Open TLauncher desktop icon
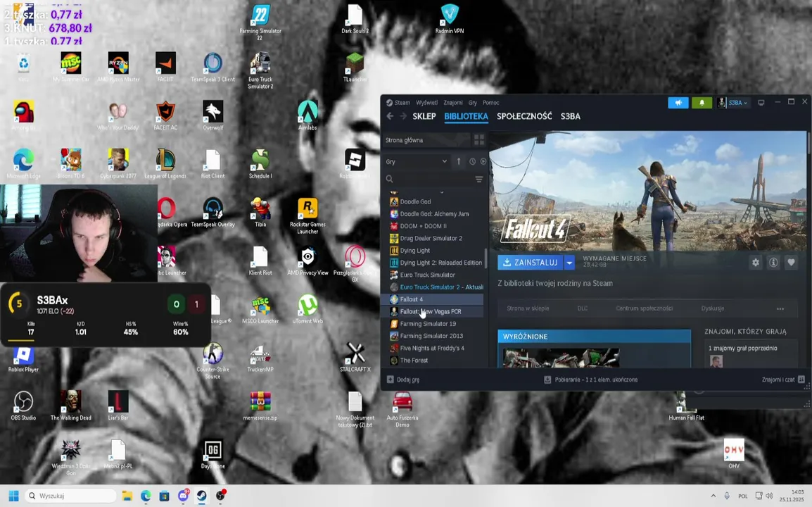Screen dimensions: 812x507 355,68
